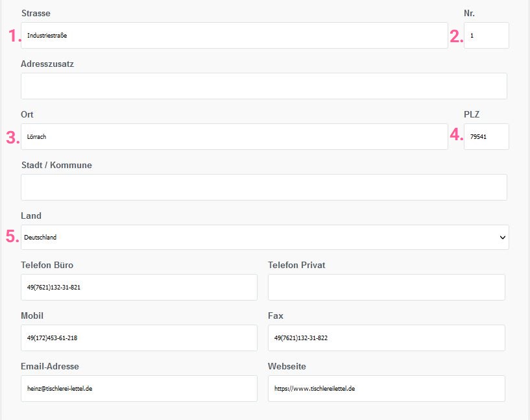Viewport: 530px width, 420px height.
Task: Select the Webseite URL field
Action: click(387, 389)
